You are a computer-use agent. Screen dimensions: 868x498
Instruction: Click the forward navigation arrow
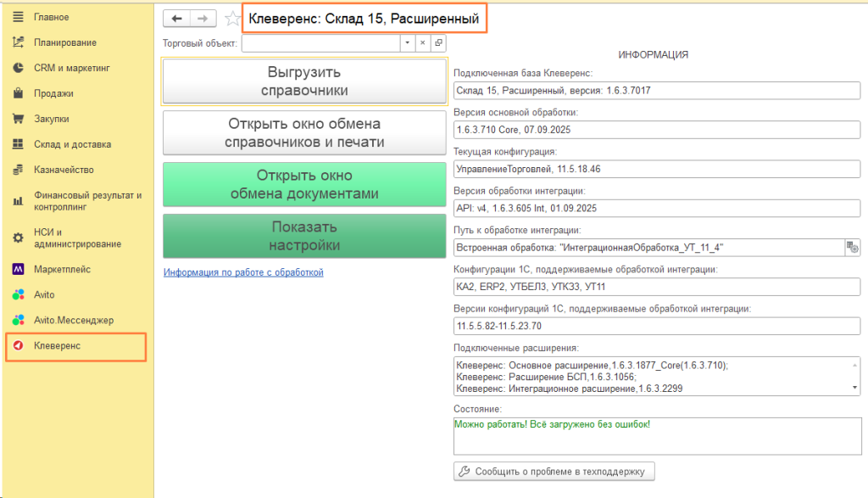(x=203, y=19)
